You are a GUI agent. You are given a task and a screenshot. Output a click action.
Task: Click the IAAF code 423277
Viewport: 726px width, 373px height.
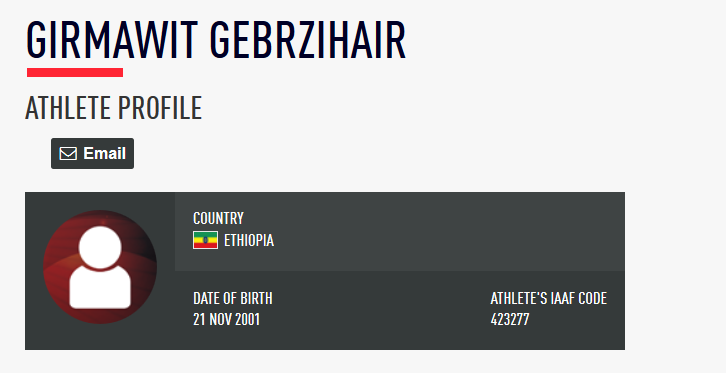510,319
